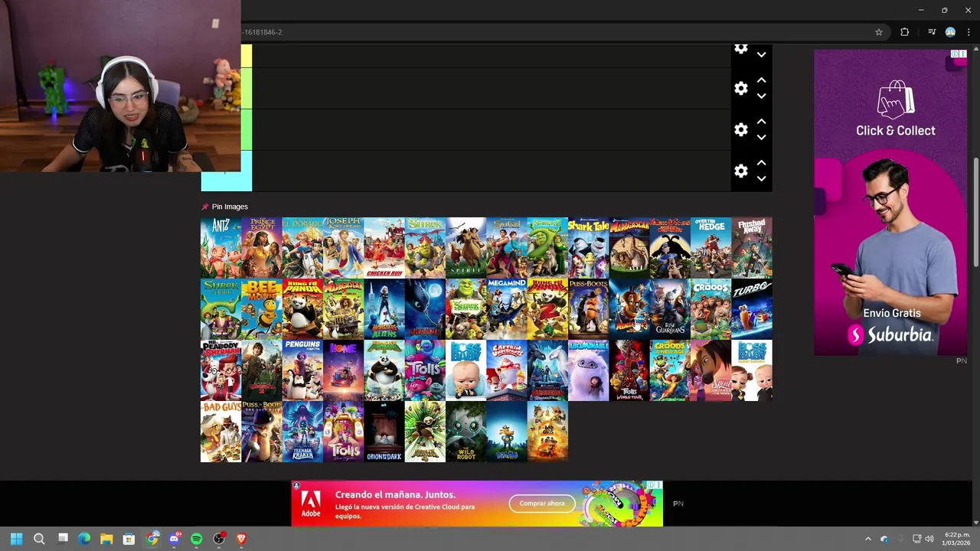Select the Antz poster

(220, 247)
